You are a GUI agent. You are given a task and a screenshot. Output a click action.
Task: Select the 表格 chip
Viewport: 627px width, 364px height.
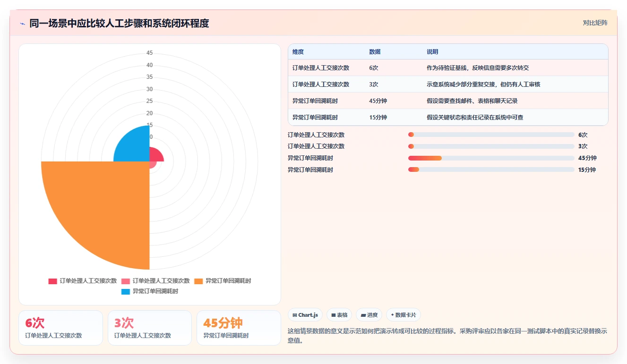339,315
